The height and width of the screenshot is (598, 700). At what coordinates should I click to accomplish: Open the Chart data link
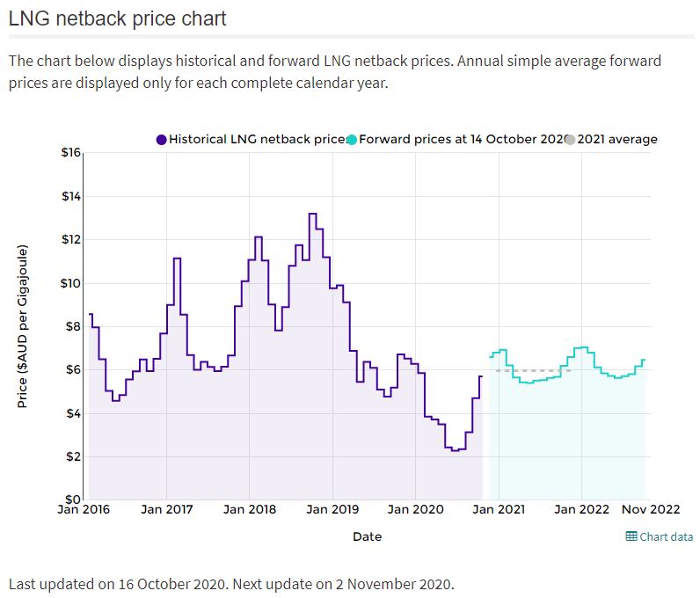(666, 537)
